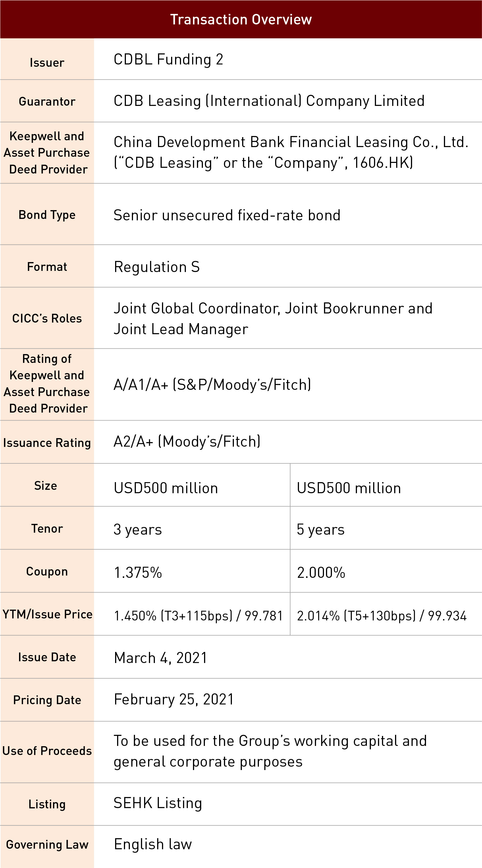The image size is (482, 868).
Task: Click the February 25, 2021 pricing date
Action: pyautogui.click(x=174, y=700)
